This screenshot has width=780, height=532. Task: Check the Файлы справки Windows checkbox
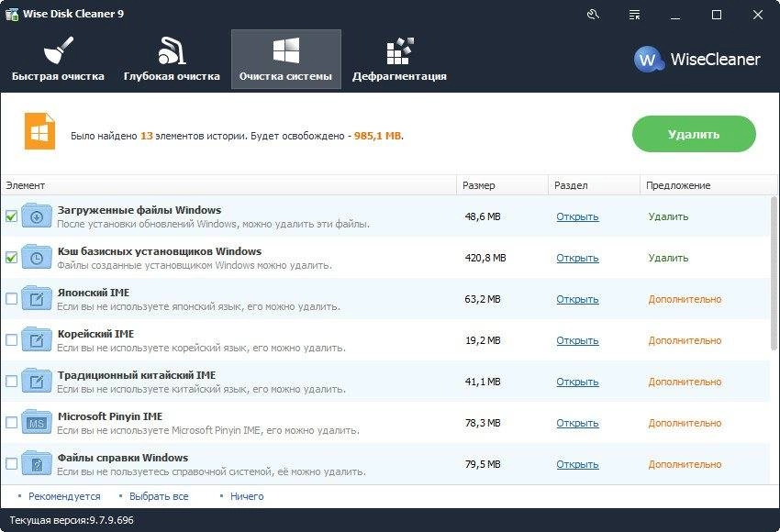tap(11, 464)
